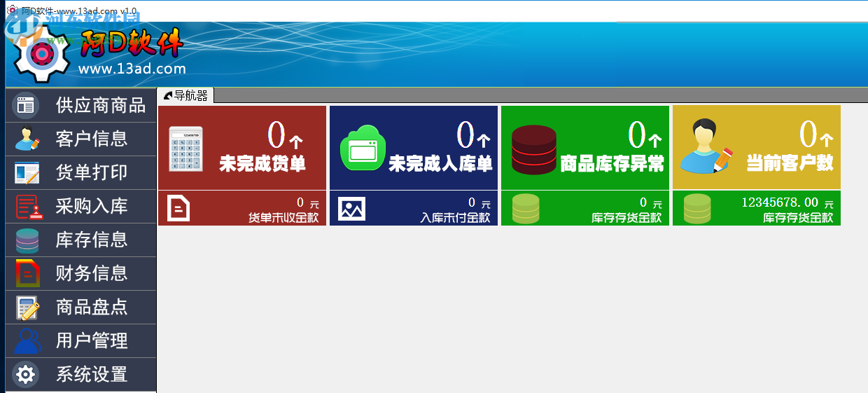Click the 采购入库 red document icon

click(x=27, y=206)
